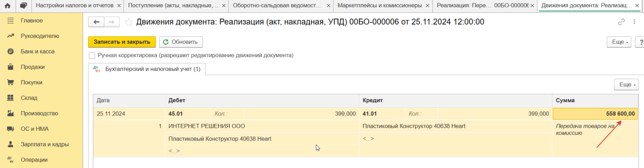The height and width of the screenshot is (168, 644).
Task: Open Зарплата и кадры section
Action: click(44, 144)
